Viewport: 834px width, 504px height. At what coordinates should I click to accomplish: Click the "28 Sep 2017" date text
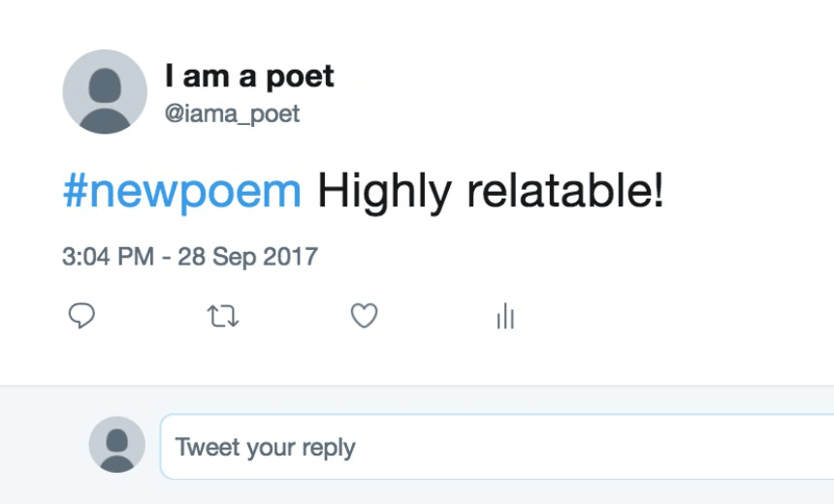point(247,258)
